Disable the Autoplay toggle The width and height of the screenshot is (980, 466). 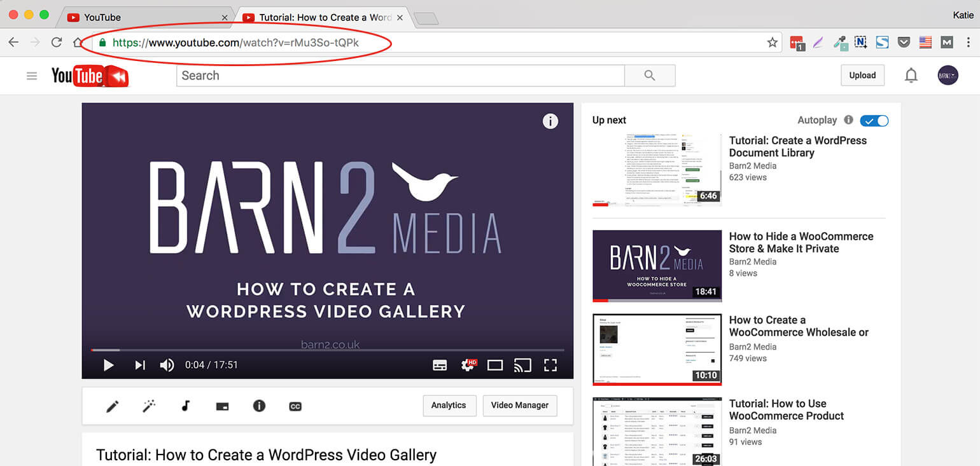pos(874,120)
